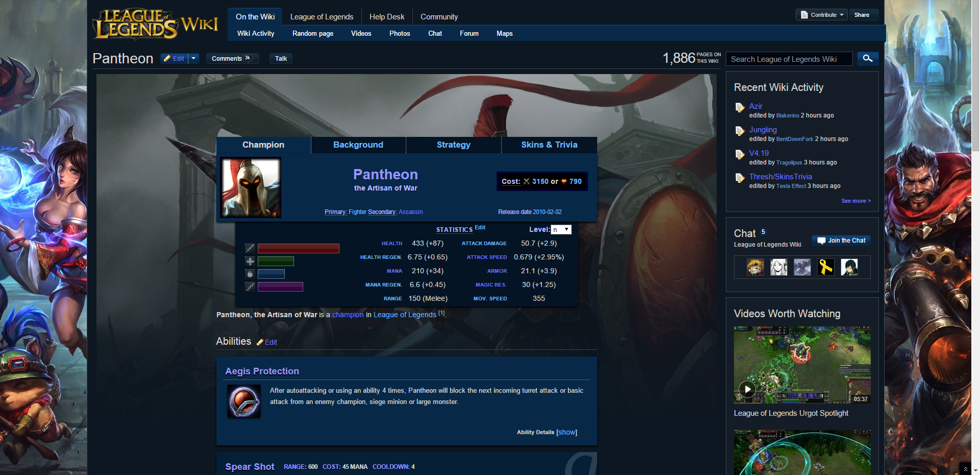Click the edit icon beside Jungling
Viewport: 980px width, 475px height.
coord(740,131)
